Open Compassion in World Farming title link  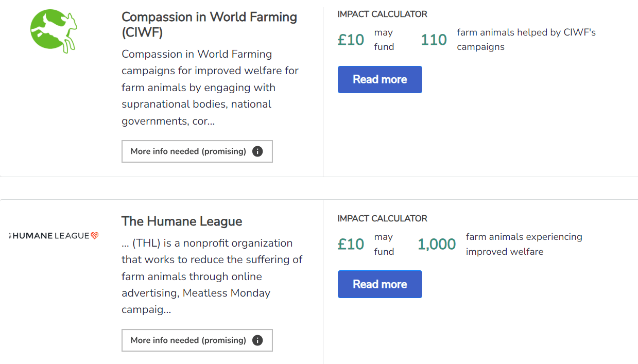209,24
